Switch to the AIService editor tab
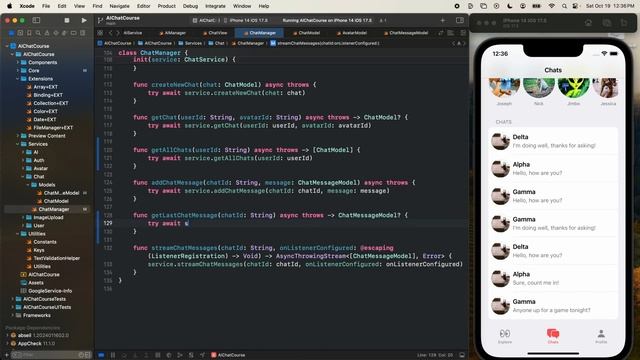Screen dimensions: 640x360 (x=133, y=33)
